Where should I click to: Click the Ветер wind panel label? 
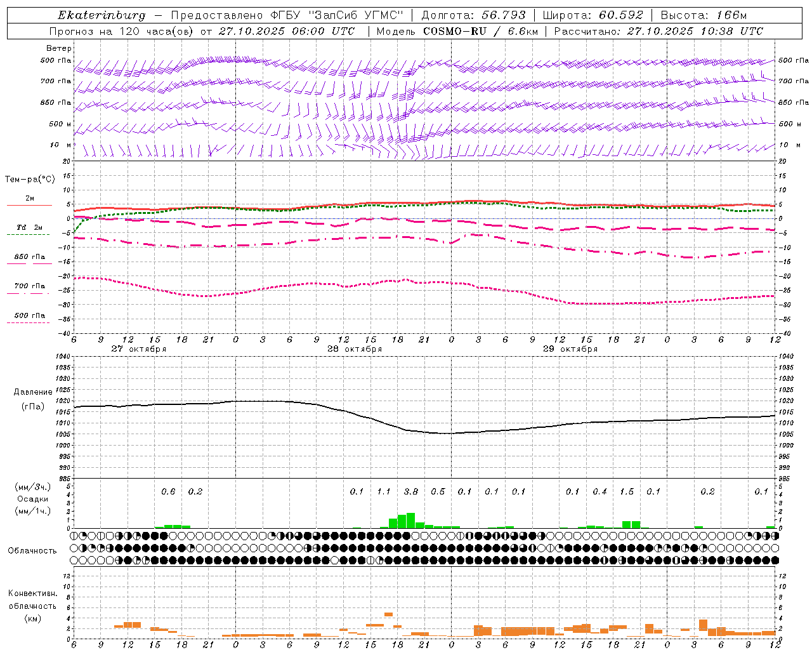pos(59,48)
